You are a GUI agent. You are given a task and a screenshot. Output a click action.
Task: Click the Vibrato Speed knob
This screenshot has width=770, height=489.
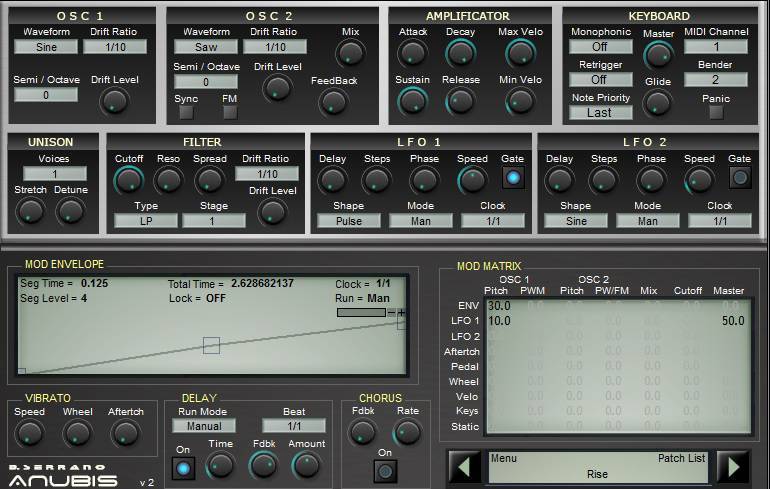[x=30, y=433]
